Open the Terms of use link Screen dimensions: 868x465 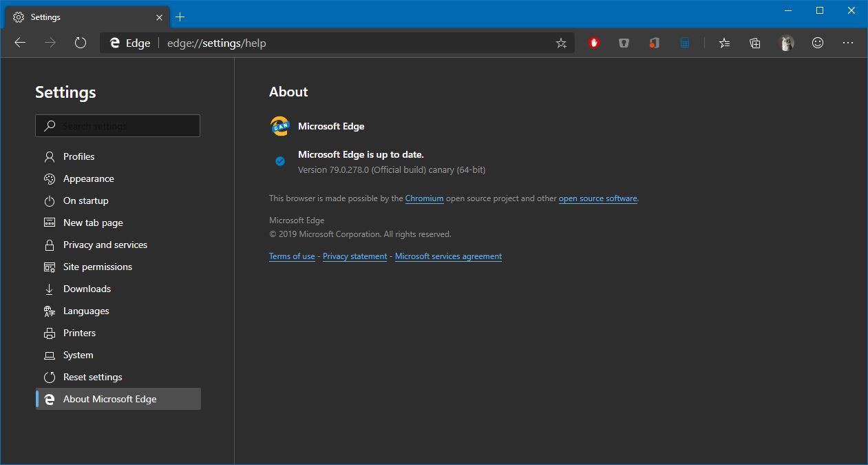(292, 256)
